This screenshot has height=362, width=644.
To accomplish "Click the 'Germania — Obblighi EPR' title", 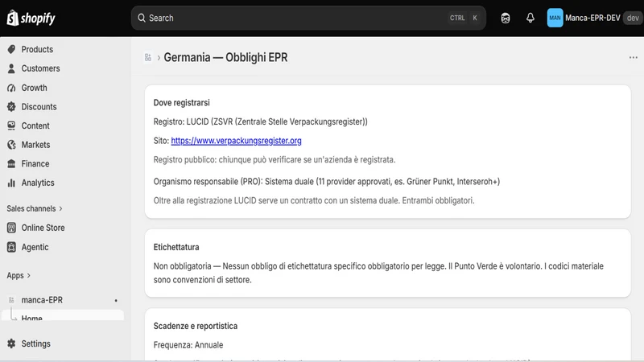I will coord(225,57).
